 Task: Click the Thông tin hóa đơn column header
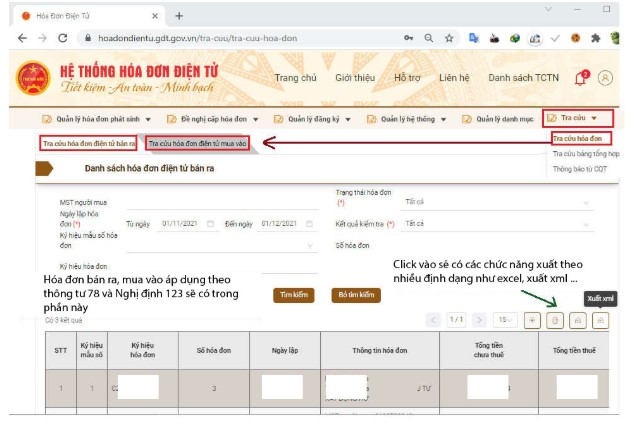pos(380,350)
